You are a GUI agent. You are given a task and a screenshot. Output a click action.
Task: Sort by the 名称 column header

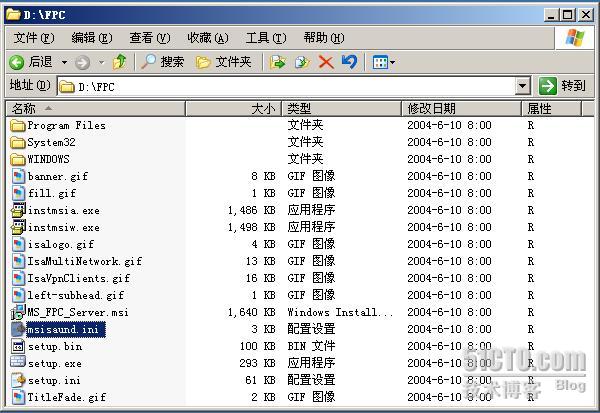[96, 109]
